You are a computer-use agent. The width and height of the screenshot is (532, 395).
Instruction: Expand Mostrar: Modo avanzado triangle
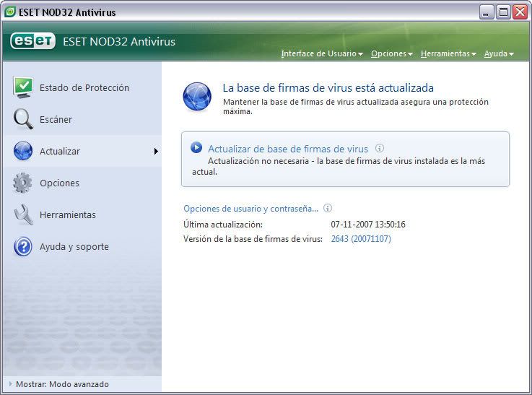[11, 383]
